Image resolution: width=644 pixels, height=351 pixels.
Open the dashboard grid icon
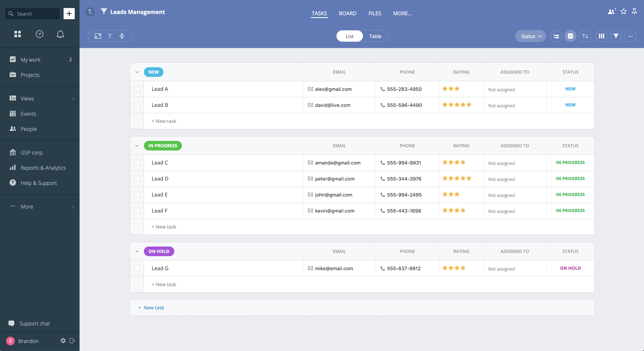[x=18, y=34]
